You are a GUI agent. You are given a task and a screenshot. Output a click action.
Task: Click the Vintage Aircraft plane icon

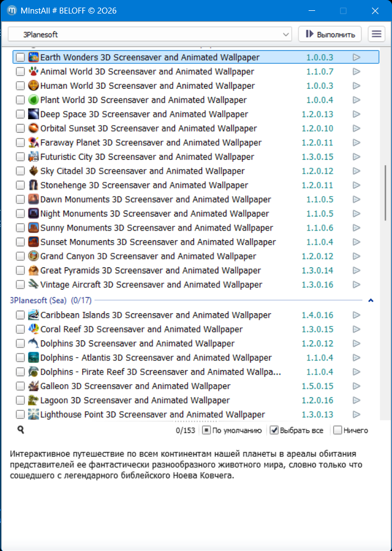pyautogui.click(x=34, y=285)
